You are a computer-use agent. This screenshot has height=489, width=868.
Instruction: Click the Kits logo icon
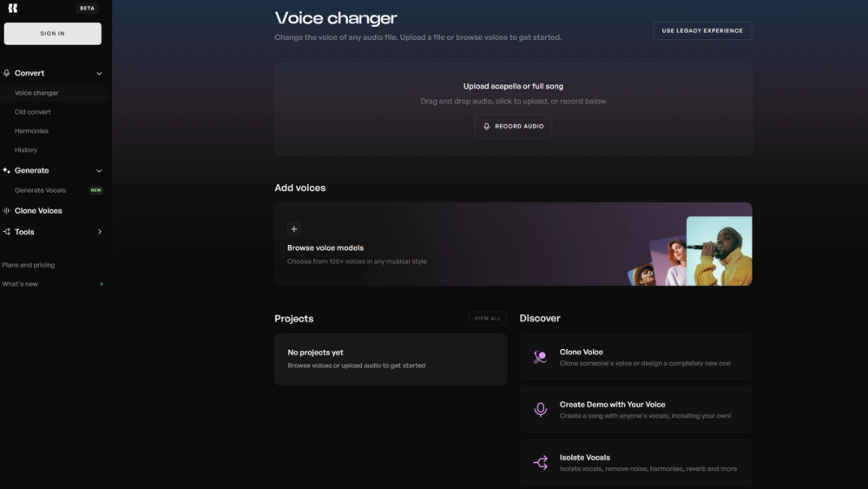pos(13,8)
